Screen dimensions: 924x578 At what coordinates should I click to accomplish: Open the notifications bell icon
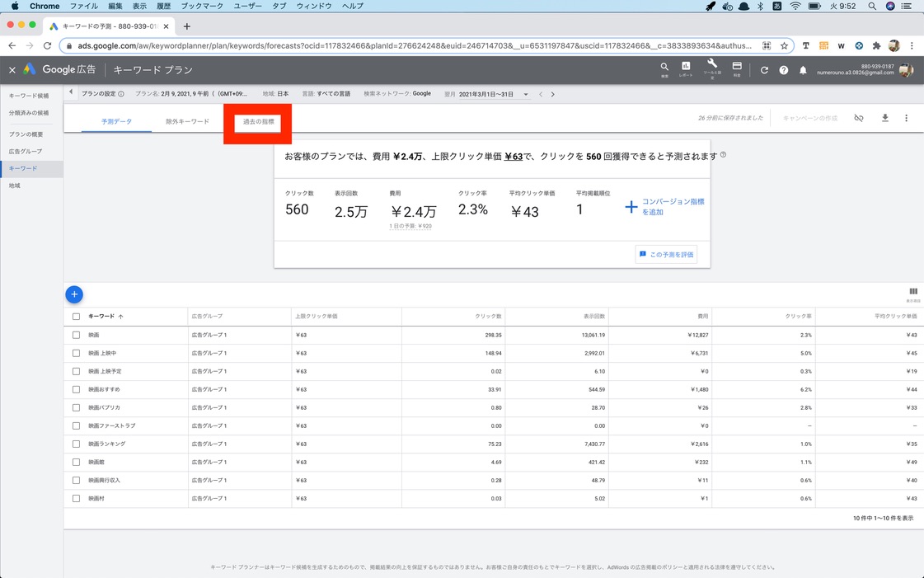coord(803,70)
